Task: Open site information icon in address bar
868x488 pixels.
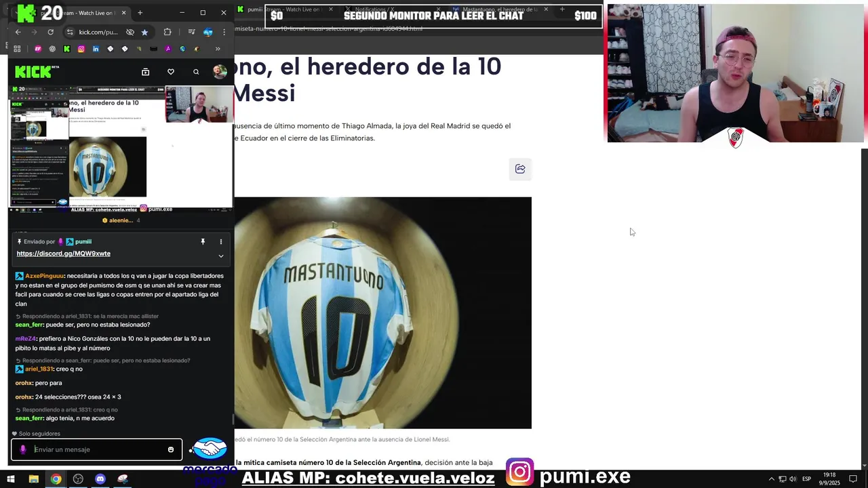Action: pyautogui.click(x=70, y=32)
